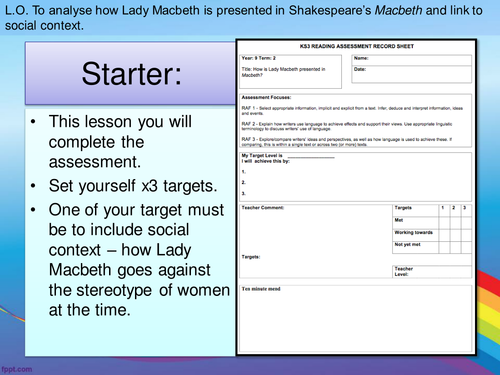Click the L.O. learning objective text
The height and width of the screenshot is (375, 500).
244,18
